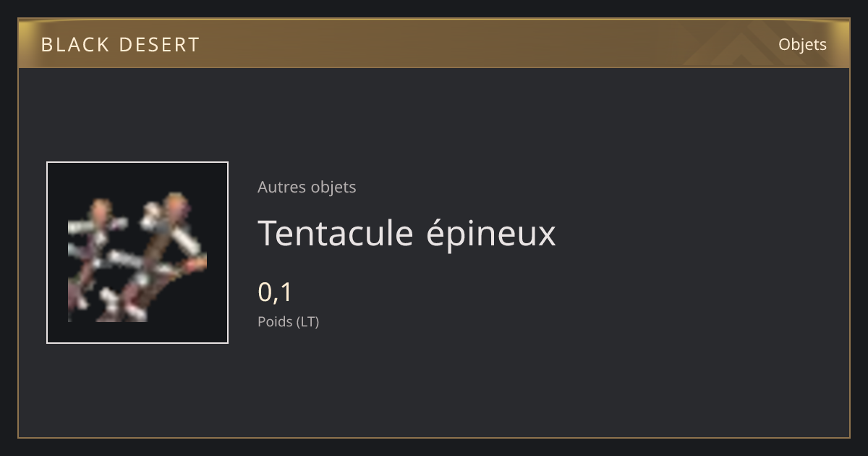Click the Tentacule épineux item name
Viewport: 868px width, 456px height.
tap(407, 233)
